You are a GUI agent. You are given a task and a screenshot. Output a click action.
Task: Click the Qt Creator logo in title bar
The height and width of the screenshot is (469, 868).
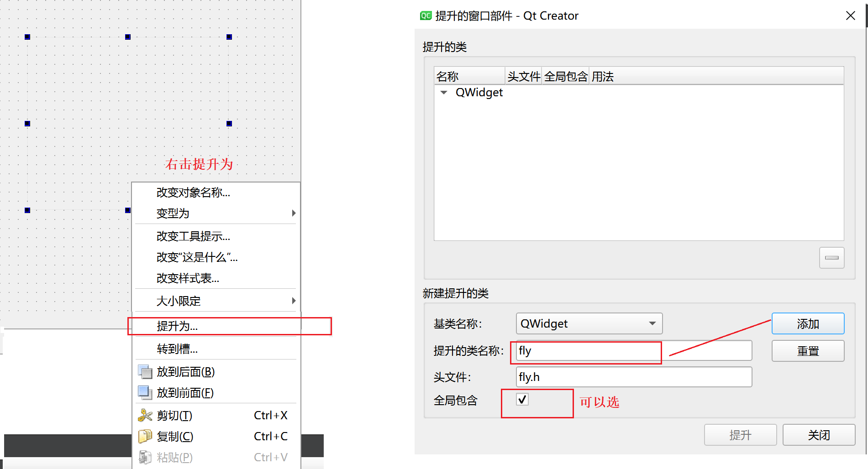426,16
